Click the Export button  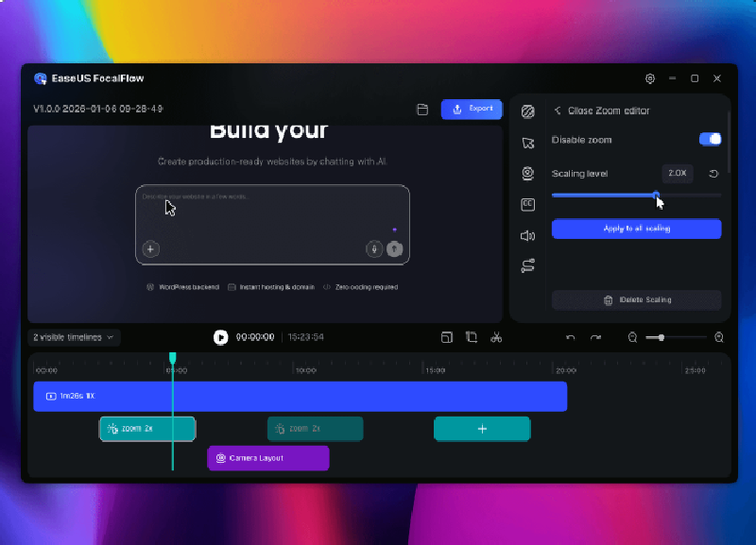click(472, 109)
